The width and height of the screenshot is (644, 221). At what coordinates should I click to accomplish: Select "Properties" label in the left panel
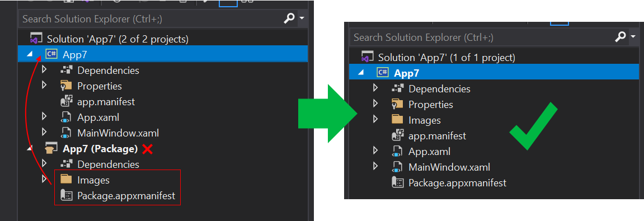100,86
